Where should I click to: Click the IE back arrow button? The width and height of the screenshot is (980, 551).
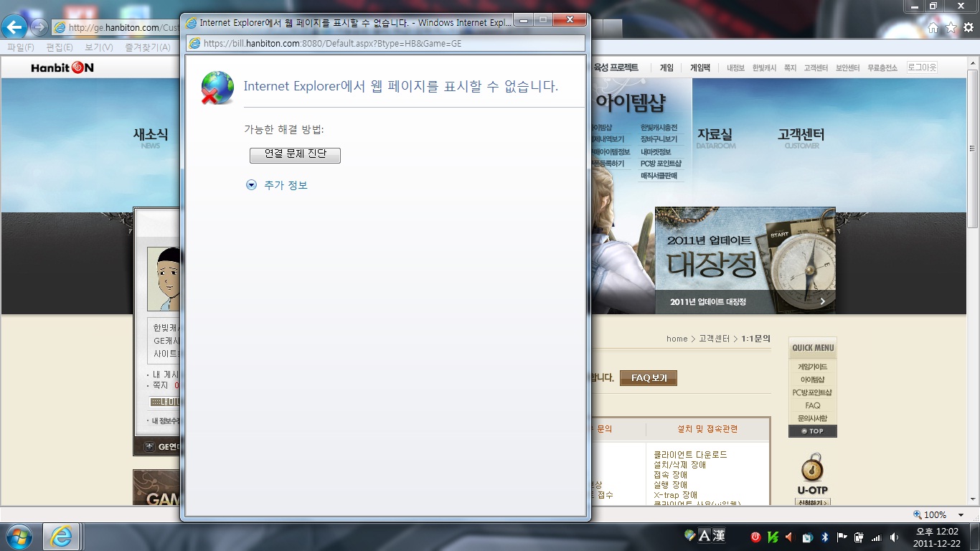[14, 27]
